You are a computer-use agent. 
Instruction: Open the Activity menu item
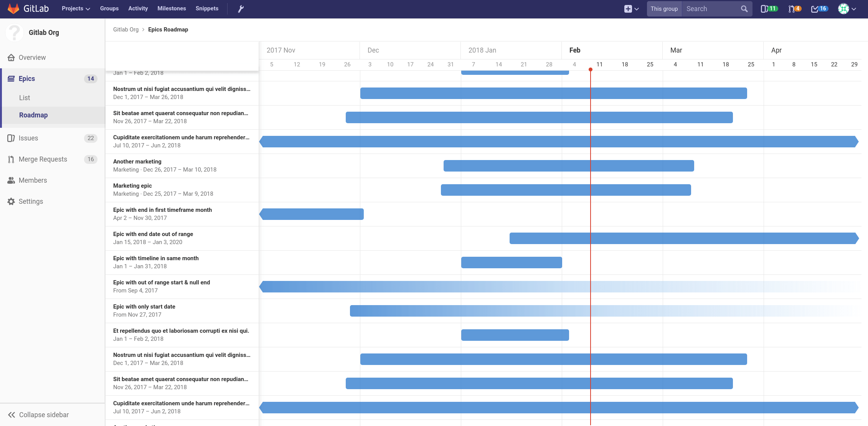[138, 8]
